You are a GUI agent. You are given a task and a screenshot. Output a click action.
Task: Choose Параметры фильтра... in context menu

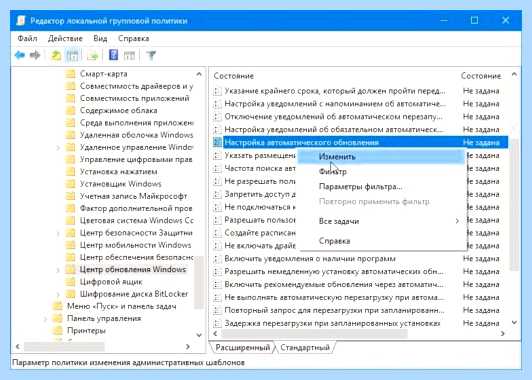(381, 187)
